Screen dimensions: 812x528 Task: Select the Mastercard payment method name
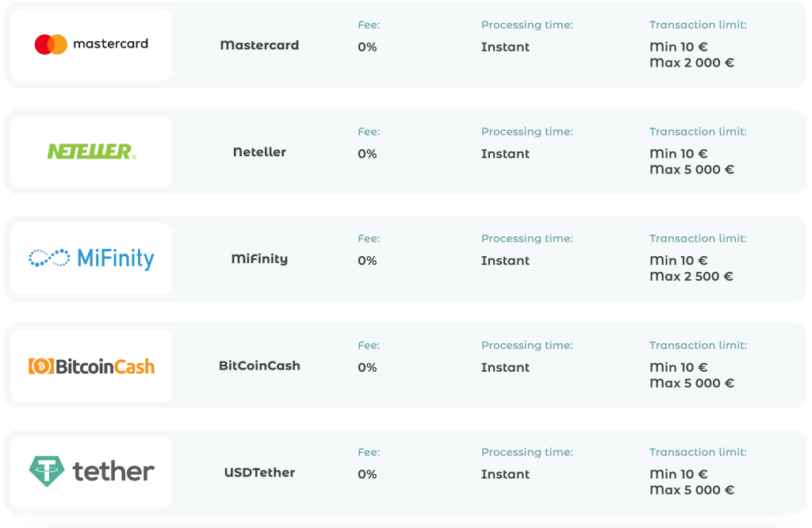click(x=259, y=45)
